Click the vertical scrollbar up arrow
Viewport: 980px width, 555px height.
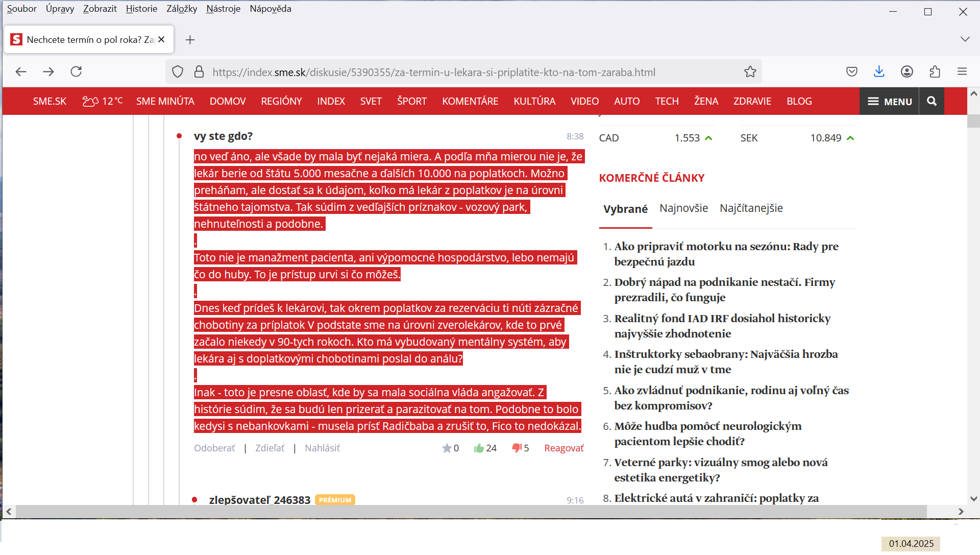(x=973, y=94)
